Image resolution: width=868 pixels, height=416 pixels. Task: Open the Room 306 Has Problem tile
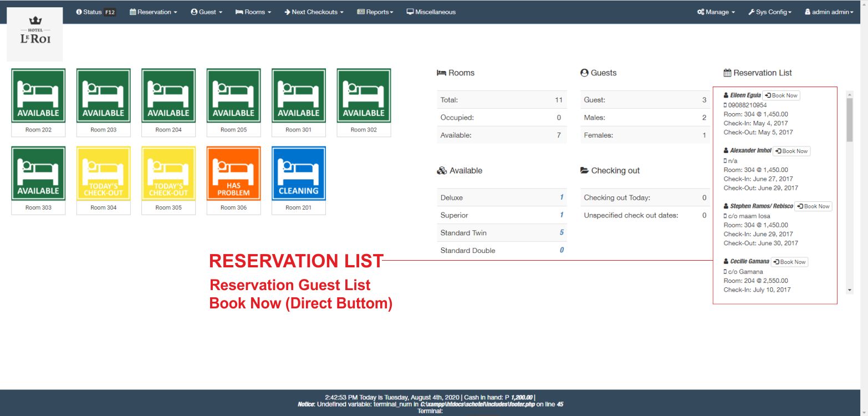[x=233, y=173]
